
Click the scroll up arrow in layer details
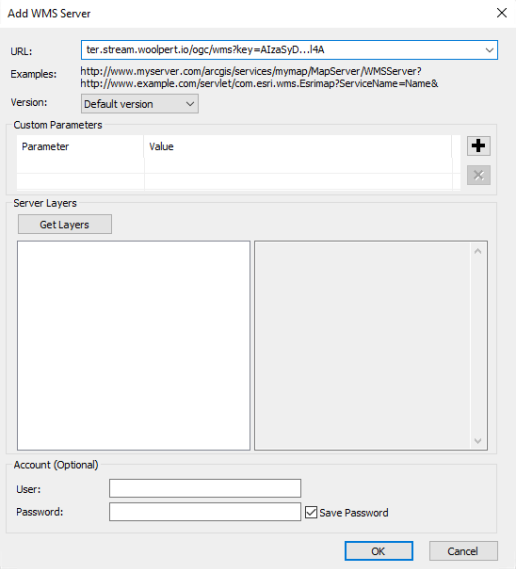[x=478, y=251]
